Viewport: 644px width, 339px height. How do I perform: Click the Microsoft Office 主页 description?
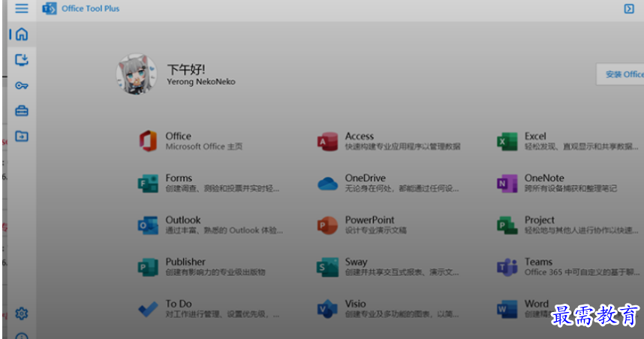click(203, 146)
